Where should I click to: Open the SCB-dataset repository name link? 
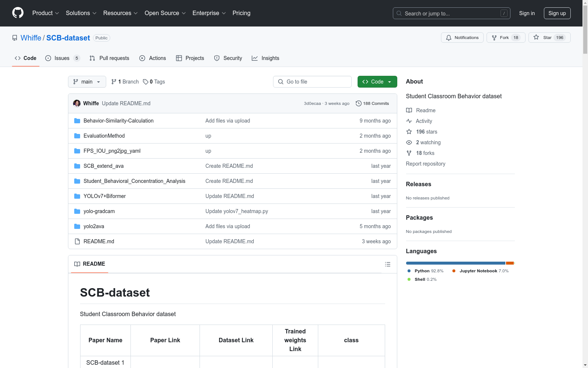[x=68, y=38]
